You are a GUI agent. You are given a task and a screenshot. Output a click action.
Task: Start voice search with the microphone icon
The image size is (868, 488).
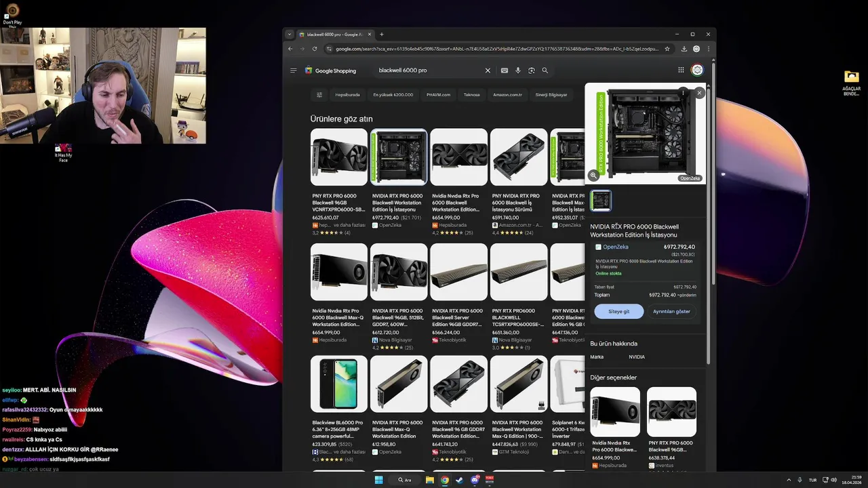pos(518,70)
